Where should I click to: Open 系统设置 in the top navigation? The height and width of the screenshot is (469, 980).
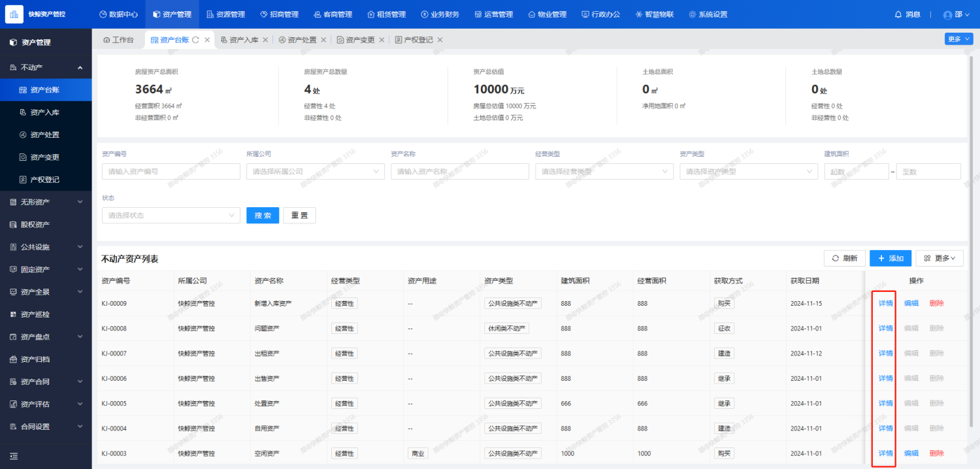click(x=708, y=14)
